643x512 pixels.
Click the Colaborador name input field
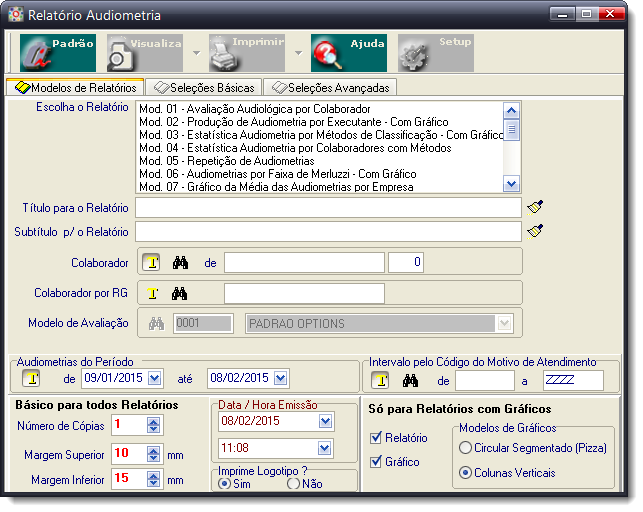304,263
